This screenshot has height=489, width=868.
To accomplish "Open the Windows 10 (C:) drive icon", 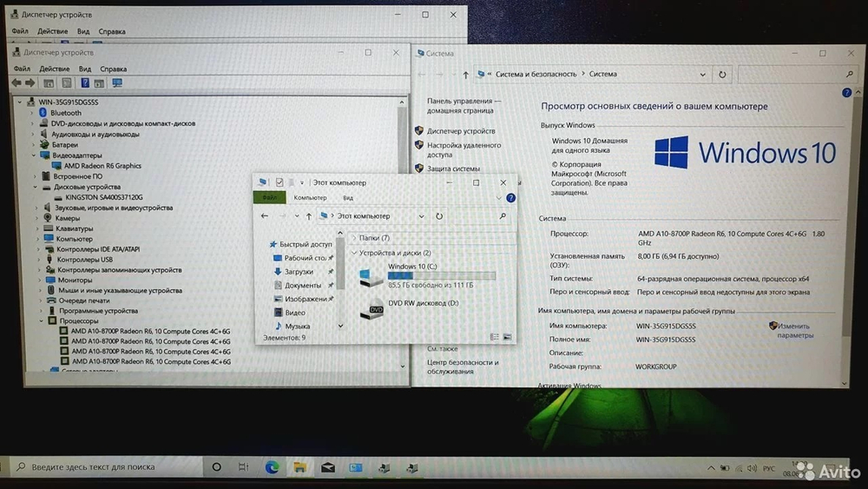I will 371,277.
